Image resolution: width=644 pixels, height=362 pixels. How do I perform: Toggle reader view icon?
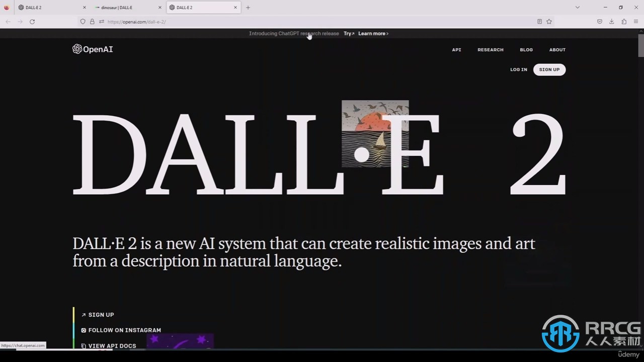click(539, 22)
